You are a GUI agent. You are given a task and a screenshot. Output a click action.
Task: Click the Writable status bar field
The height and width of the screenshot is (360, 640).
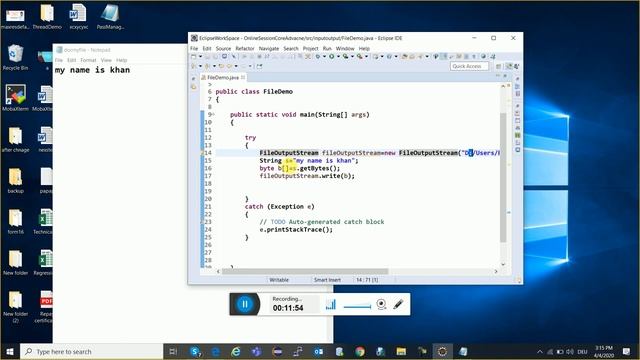click(x=279, y=280)
